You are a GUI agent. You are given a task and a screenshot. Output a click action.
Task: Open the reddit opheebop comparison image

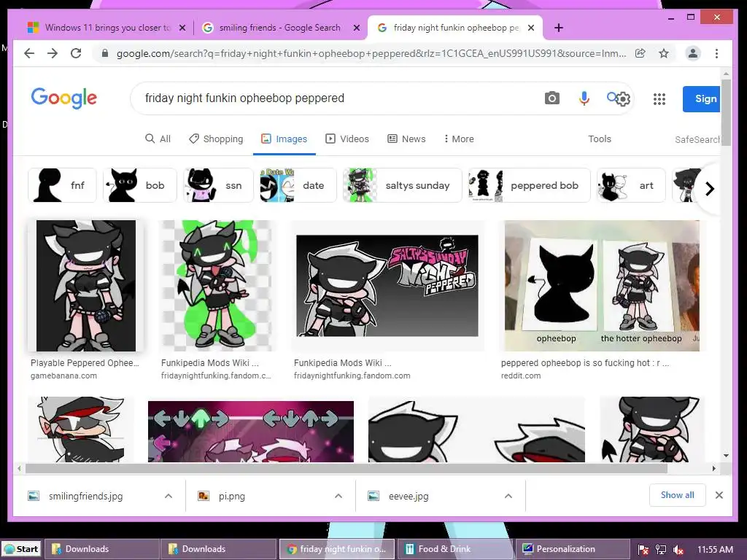pyautogui.click(x=602, y=286)
